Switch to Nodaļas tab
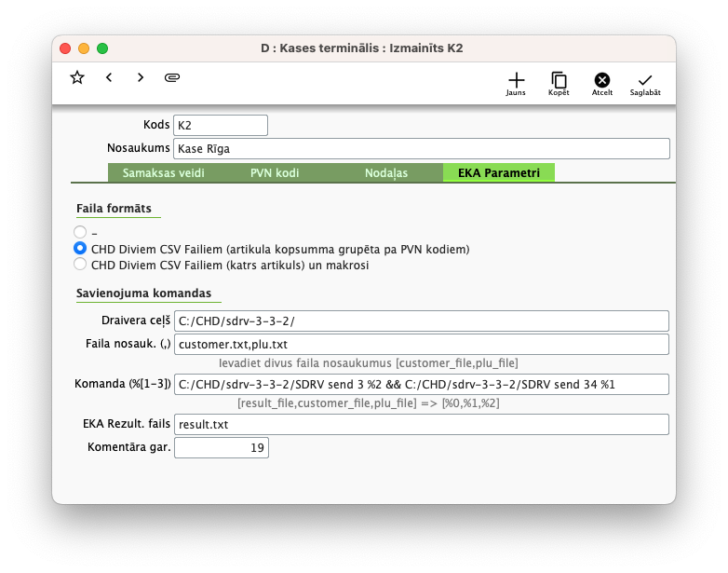The height and width of the screenshot is (573, 728). [386, 172]
